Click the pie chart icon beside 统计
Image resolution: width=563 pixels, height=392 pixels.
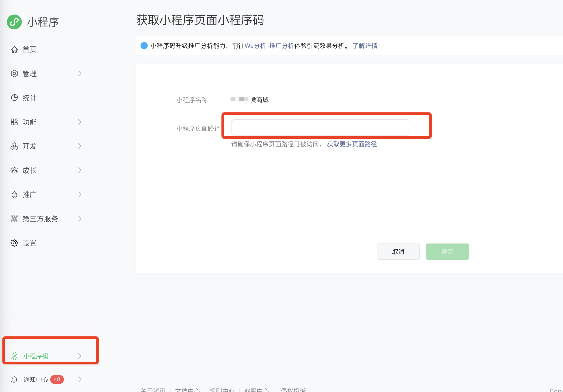(x=14, y=97)
